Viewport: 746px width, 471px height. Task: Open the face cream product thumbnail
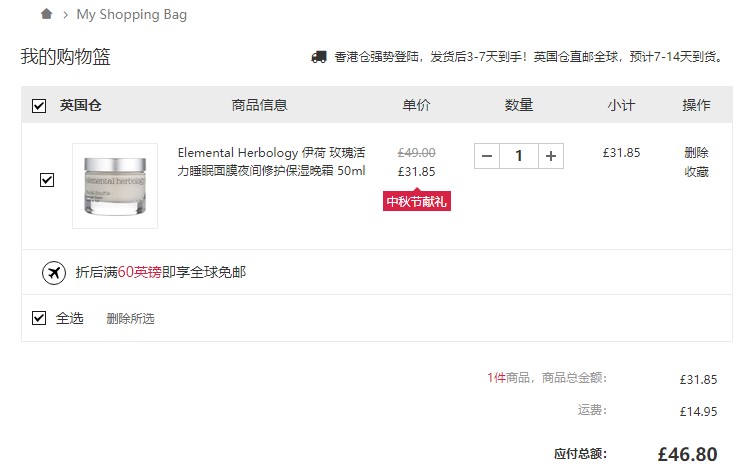click(115, 186)
